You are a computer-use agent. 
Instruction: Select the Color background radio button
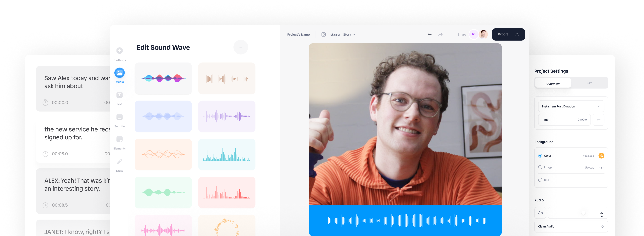[x=540, y=156]
